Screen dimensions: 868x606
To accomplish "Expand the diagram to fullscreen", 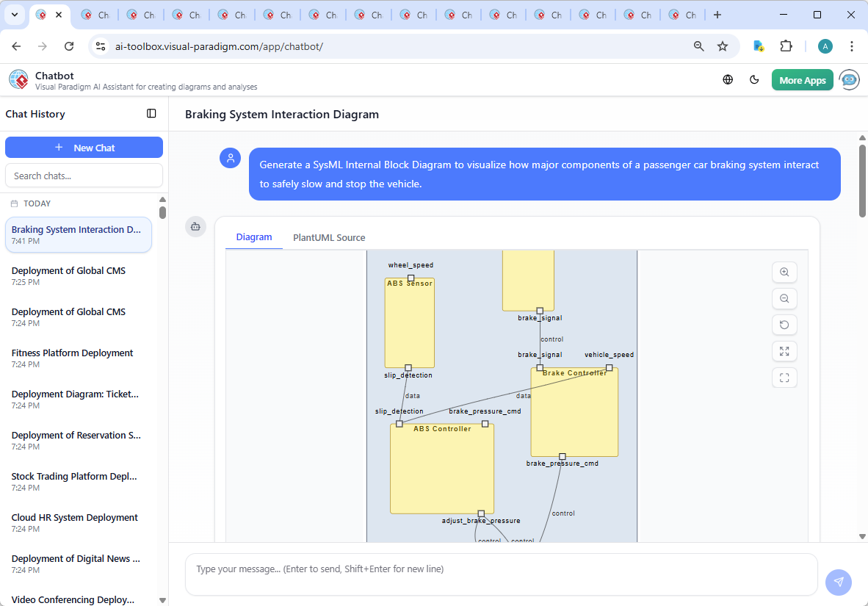I will pos(784,351).
